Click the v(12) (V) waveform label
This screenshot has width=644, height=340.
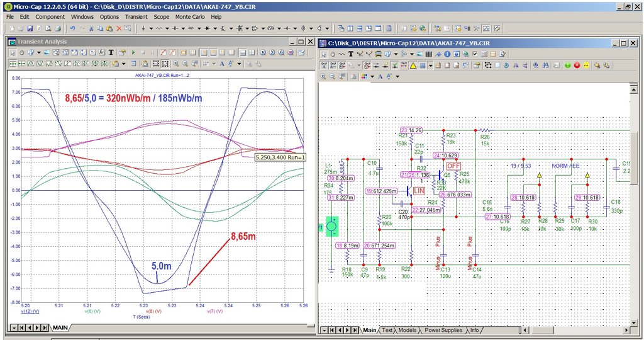click(x=30, y=311)
